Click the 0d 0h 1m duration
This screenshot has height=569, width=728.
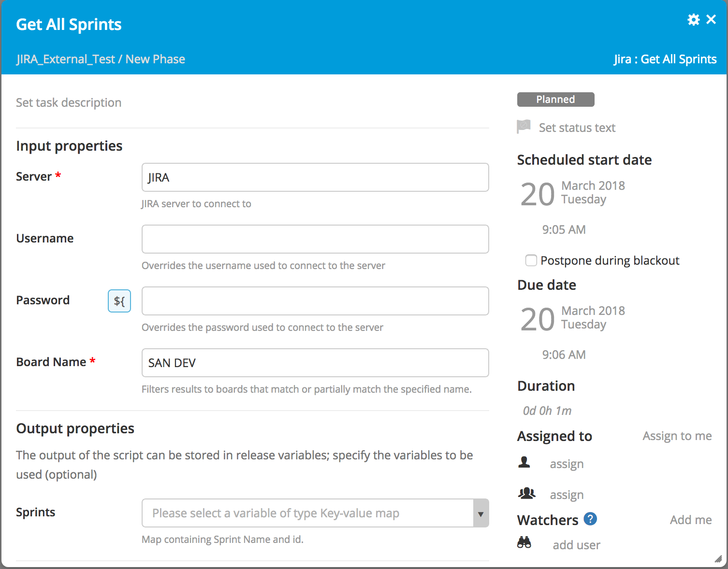click(547, 411)
